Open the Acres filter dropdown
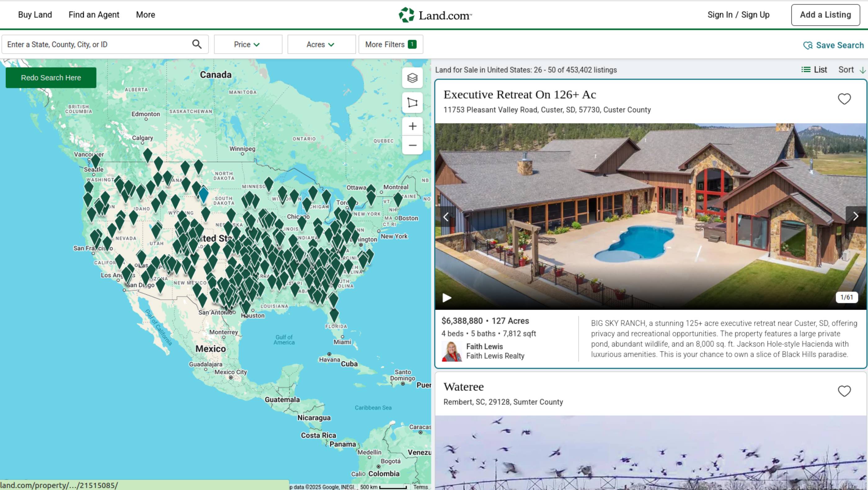This screenshot has height=490, width=868. [321, 44]
